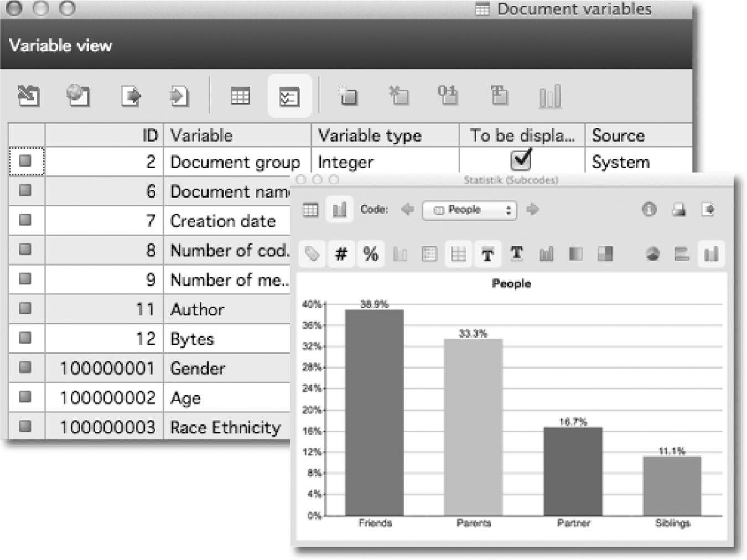The image size is (747, 560).
Task: Select row marker for Document group
Action: coord(25,161)
